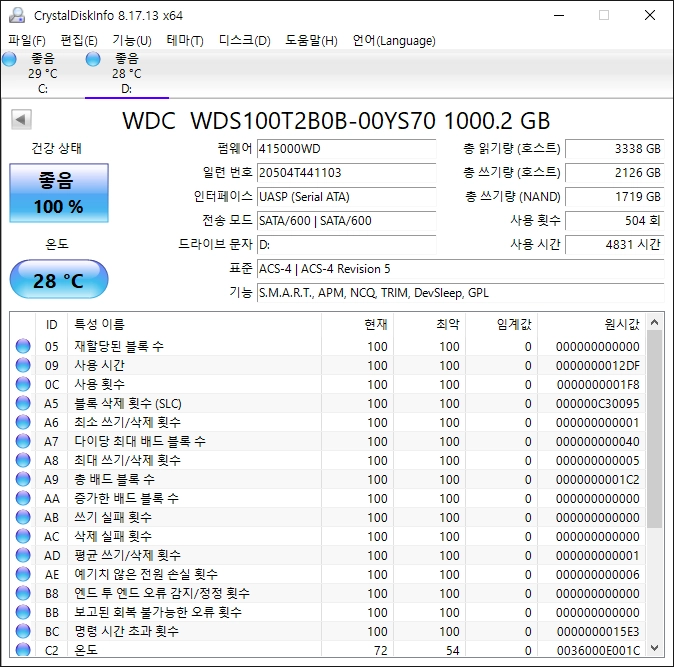
Task: Click power on count value 504 회
Action: (x=615, y=221)
